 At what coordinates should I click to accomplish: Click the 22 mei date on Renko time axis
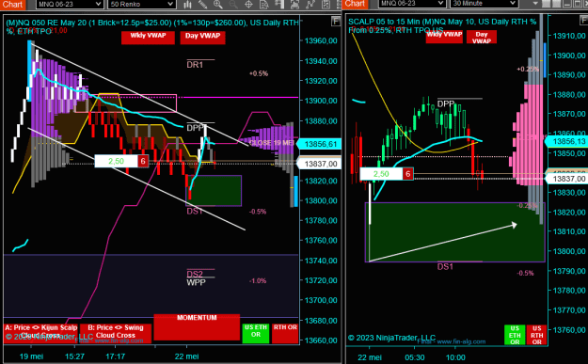(x=186, y=356)
